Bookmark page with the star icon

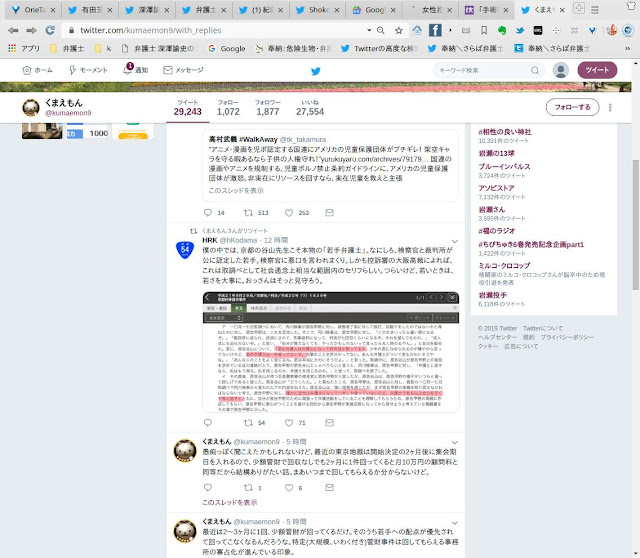[398, 30]
